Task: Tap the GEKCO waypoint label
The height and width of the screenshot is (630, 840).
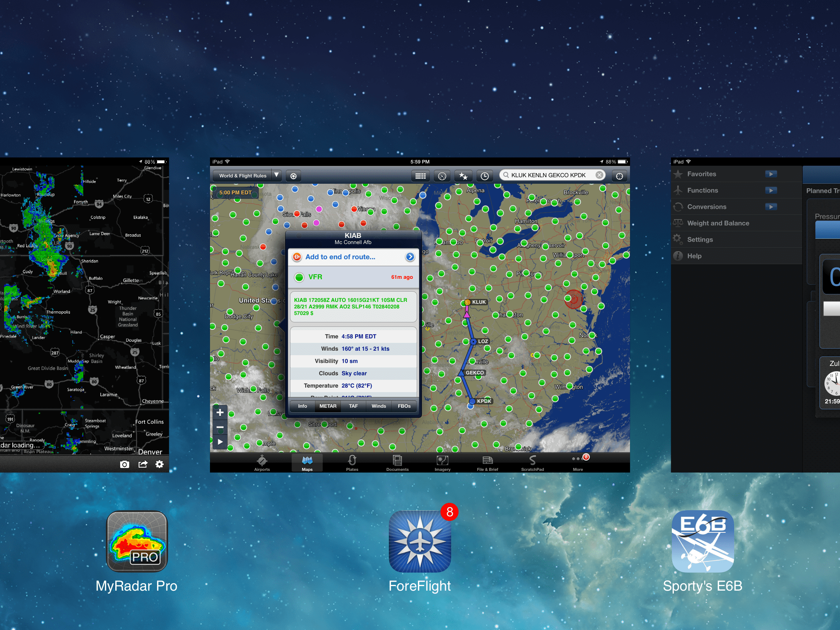Action: (x=475, y=373)
